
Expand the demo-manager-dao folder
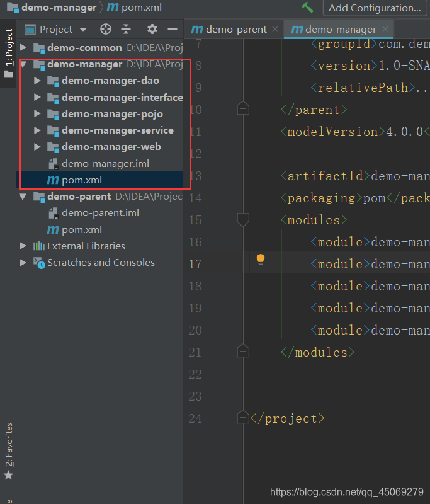pos(37,81)
